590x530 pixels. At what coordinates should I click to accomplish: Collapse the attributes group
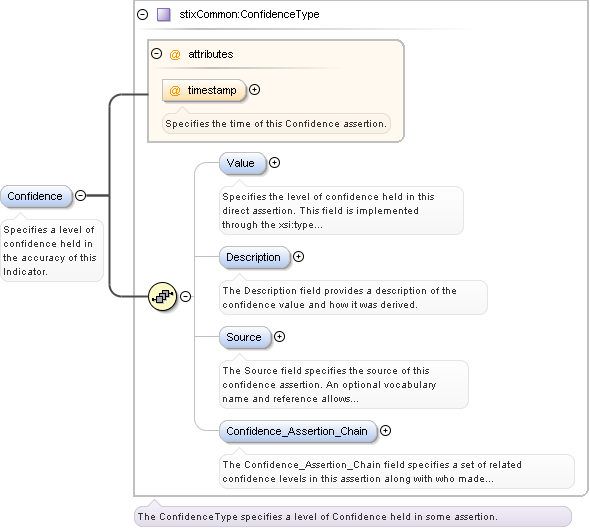click(x=157, y=54)
